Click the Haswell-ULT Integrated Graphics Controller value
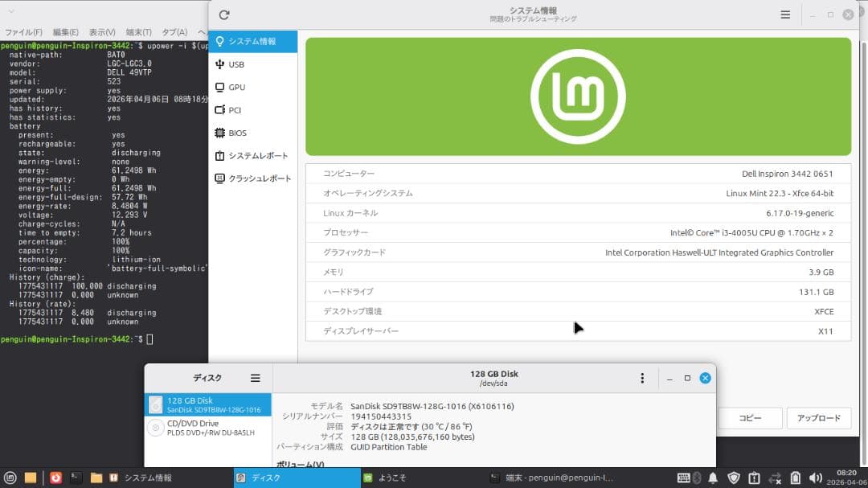Viewport: 868px width, 488px height. pos(719,252)
